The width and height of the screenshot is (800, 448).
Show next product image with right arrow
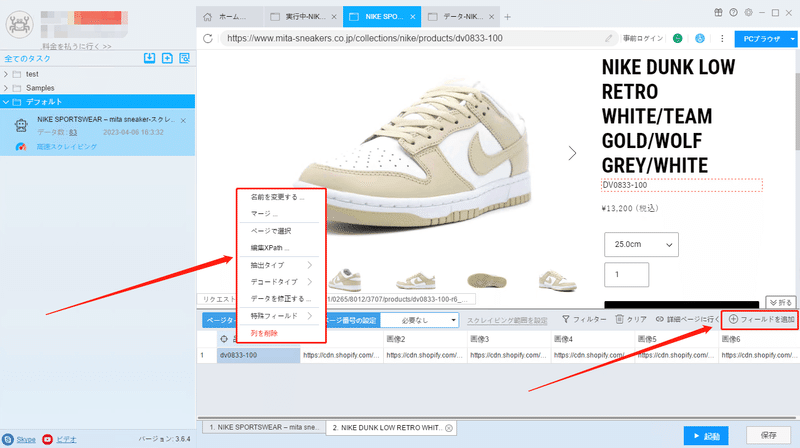pos(572,153)
